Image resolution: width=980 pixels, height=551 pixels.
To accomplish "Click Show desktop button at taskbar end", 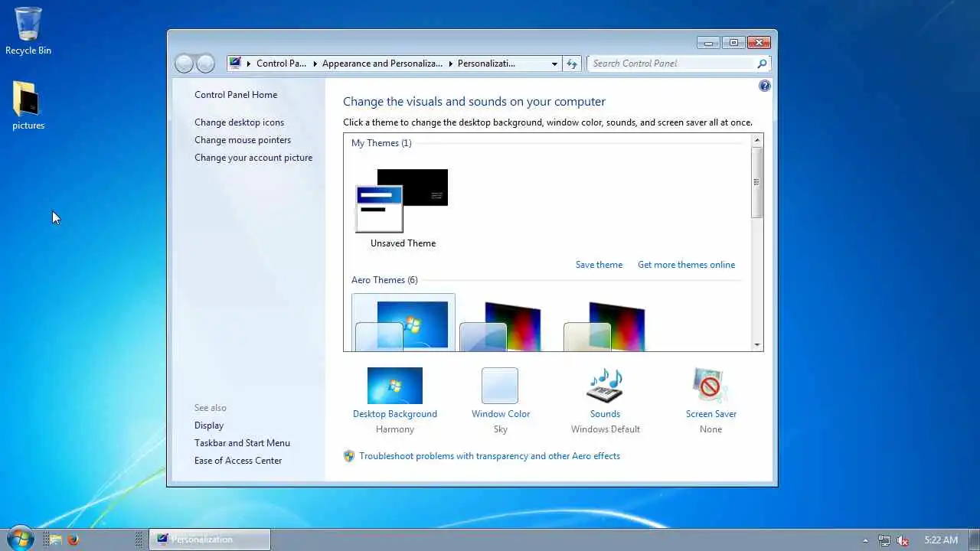I will click(x=975, y=540).
